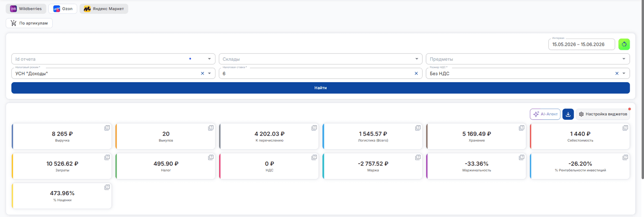Switch to the Wildberries tab

point(26,8)
